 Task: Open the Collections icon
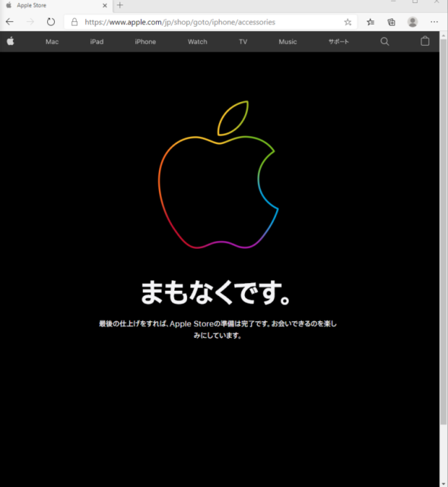point(391,22)
